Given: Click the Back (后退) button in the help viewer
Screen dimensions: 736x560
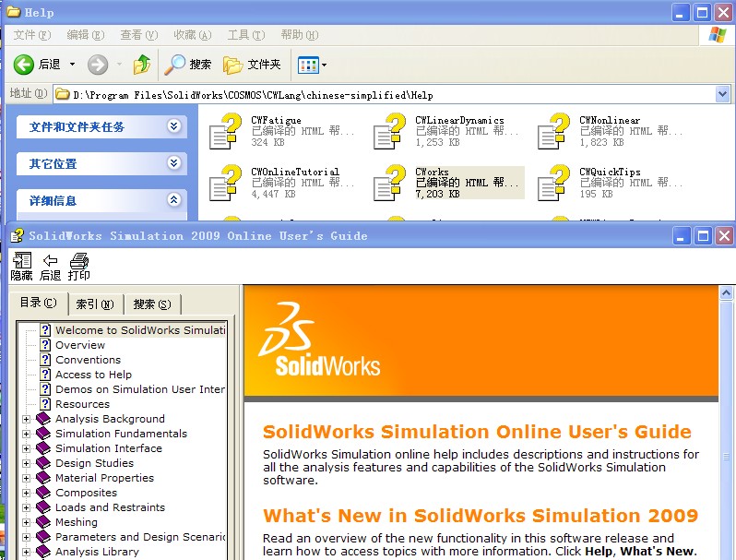Looking at the screenshot, I should (x=50, y=267).
